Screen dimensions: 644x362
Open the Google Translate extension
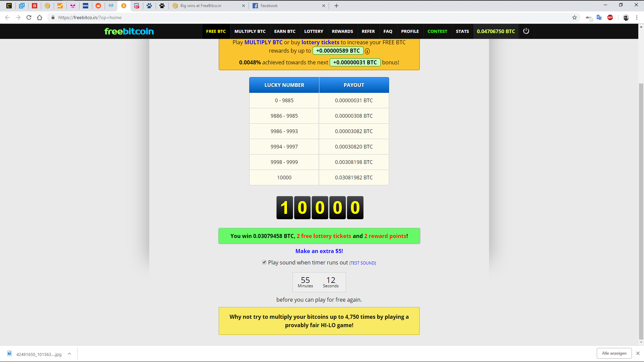(x=599, y=17)
